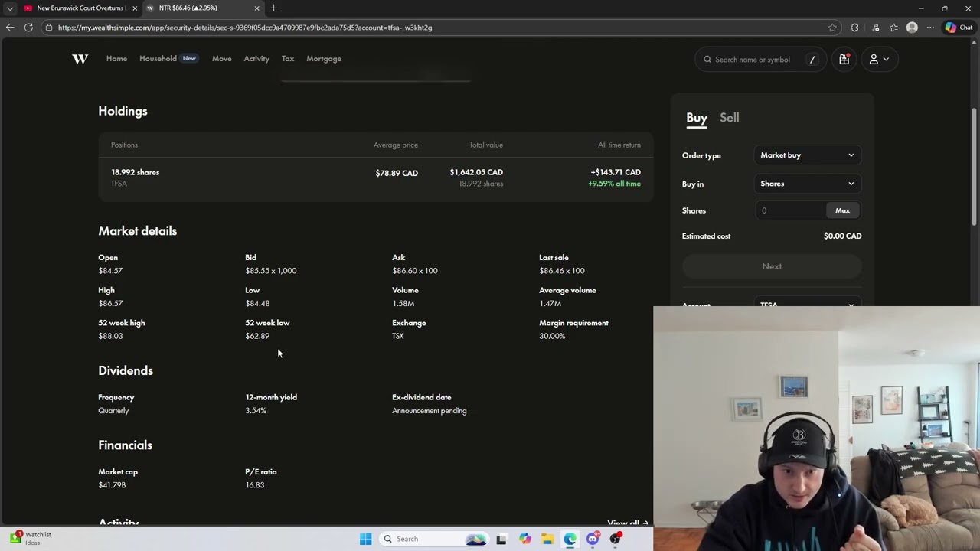Close the New Brunswick Court tab

(x=135, y=8)
